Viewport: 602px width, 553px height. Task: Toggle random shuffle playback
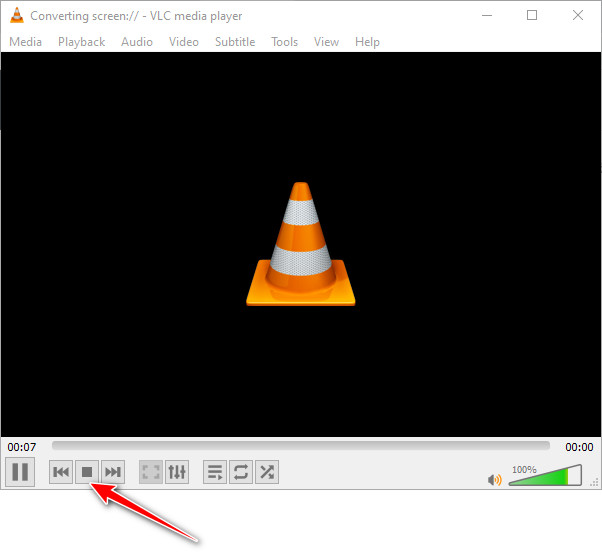pos(267,472)
